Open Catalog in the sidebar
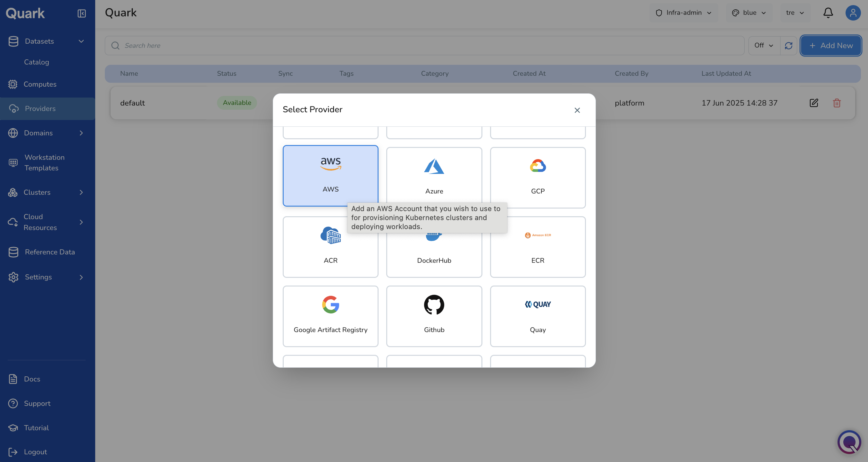 pos(37,62)
